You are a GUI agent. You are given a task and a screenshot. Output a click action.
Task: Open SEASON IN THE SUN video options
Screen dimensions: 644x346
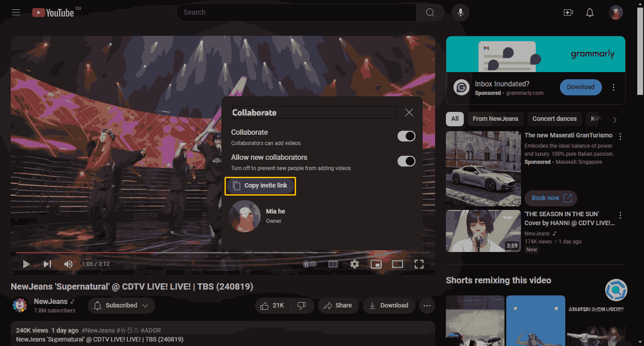(620, 215)
